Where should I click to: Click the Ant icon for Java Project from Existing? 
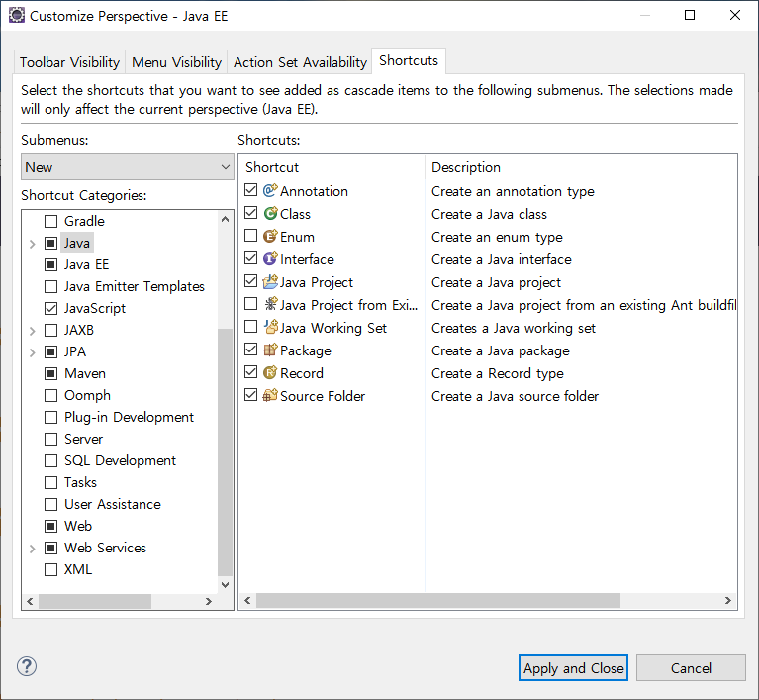tap(270, 304)
